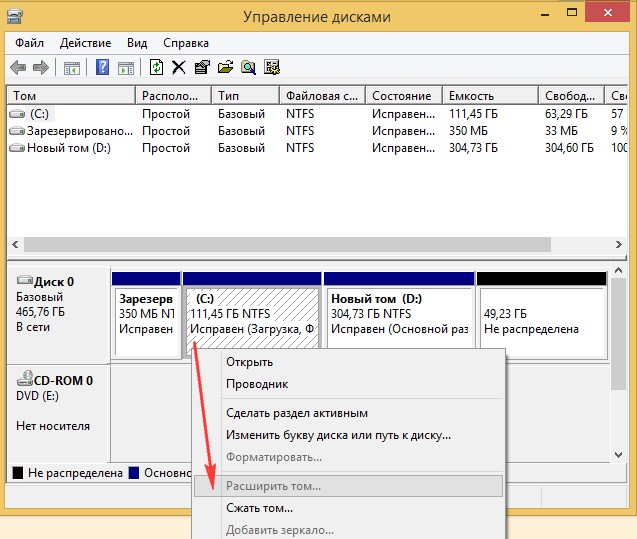Maximize the Управление дисками window
This screenshot has width=637, height=539.
572,13
